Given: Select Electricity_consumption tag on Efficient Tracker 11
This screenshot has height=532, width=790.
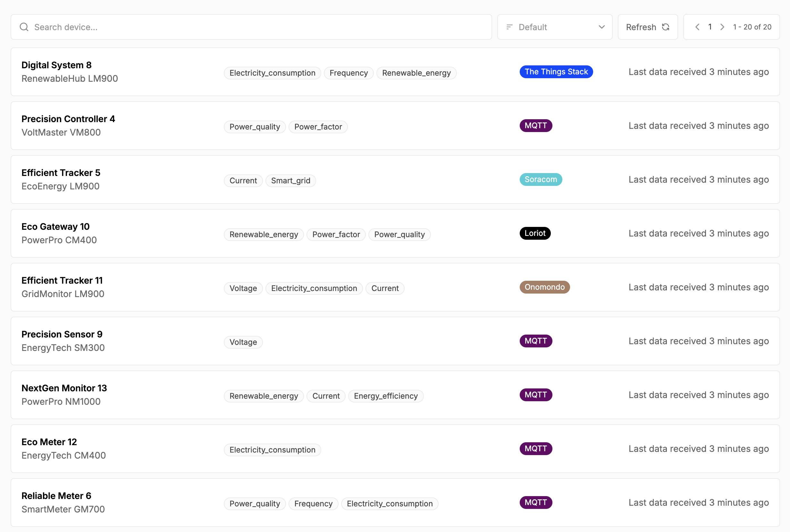Looking at the screenshot, I should click(314, 288).
